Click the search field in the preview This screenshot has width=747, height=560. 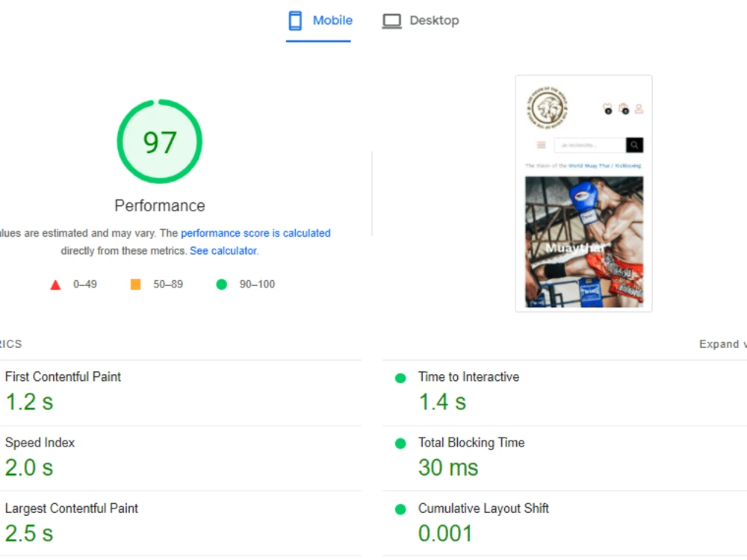click(x=590, y=145)
